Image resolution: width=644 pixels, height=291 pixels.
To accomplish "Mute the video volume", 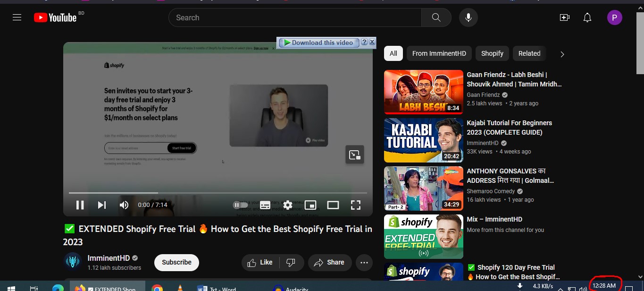I will (124, 205).
